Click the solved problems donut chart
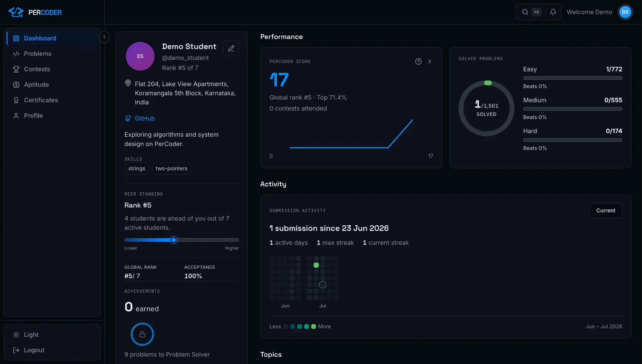Screen dimensions: 642x364 (x=486, y=108)
